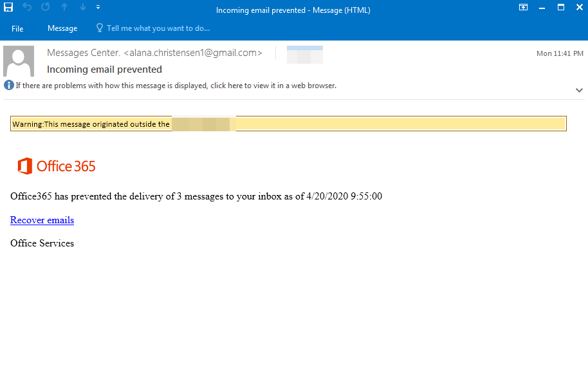Open Customize Quick Access Toolbar dropdown
The width and height of the screenshot is (588, 388).
pyautogui.click(x=98, y=7)
